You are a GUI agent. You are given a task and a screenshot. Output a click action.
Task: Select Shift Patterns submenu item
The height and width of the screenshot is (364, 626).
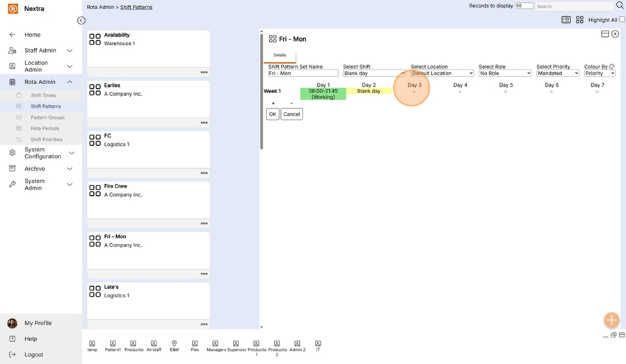46,106
